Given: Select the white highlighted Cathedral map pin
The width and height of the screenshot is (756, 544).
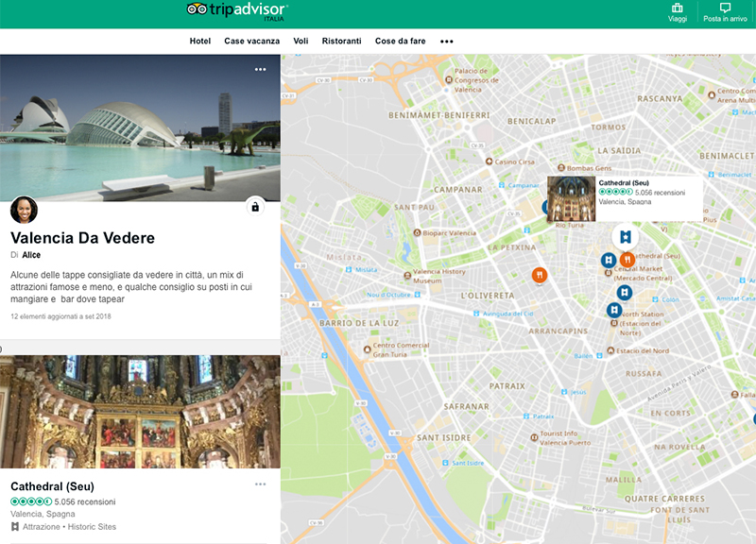Looking at the screenshot, I should [625, 237].
